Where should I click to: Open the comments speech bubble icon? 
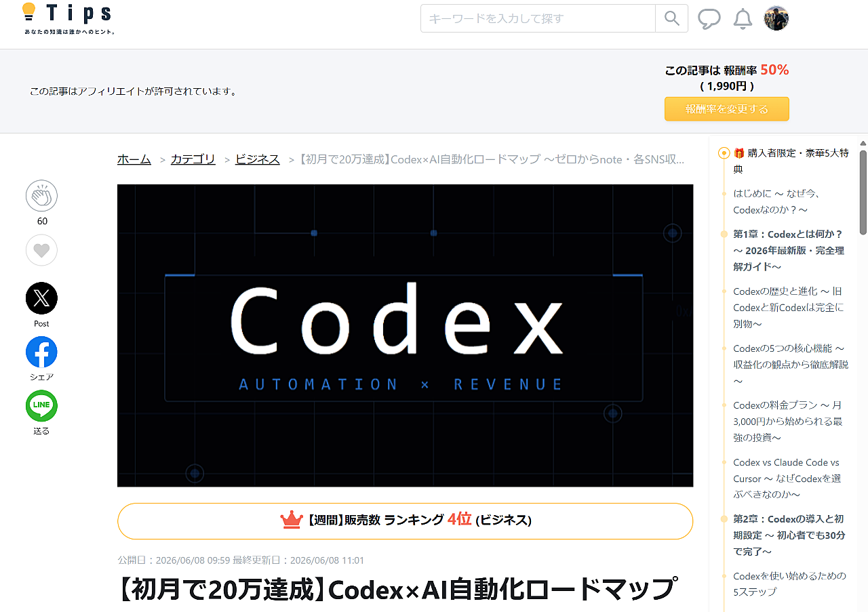pyautogui.click(x=709, y=19)
